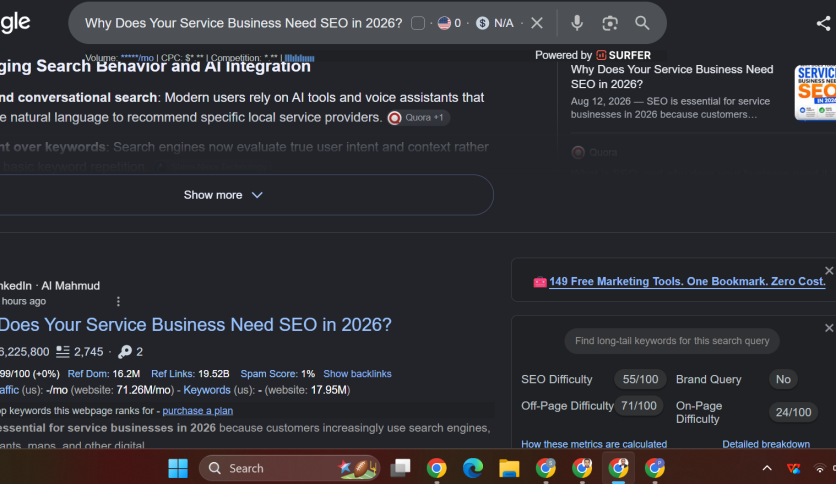Click On-Page Difficulty 24/100 value
This screenshot has height=484, width=836.
tap(793, 412)
